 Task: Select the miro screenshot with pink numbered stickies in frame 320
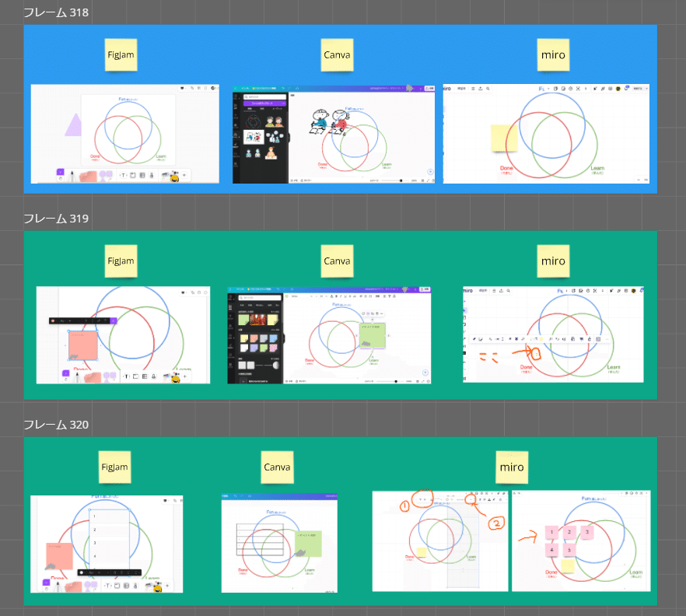(581, 541)
